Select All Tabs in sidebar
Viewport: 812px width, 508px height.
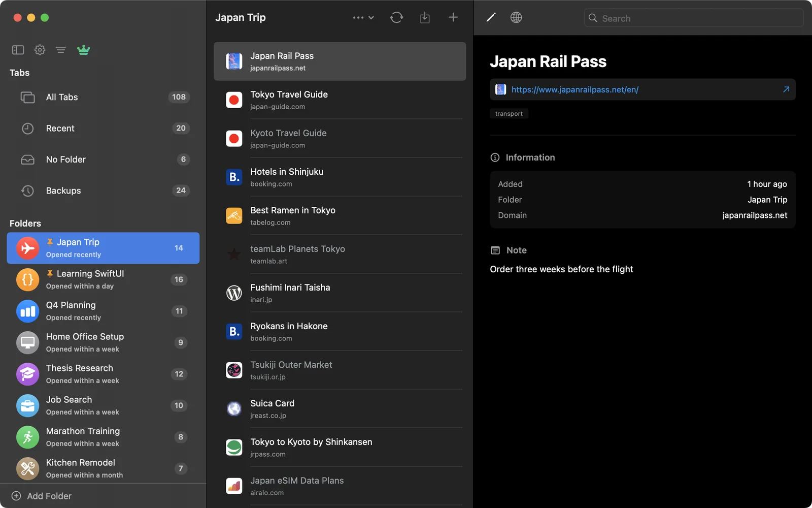(103, 97)
